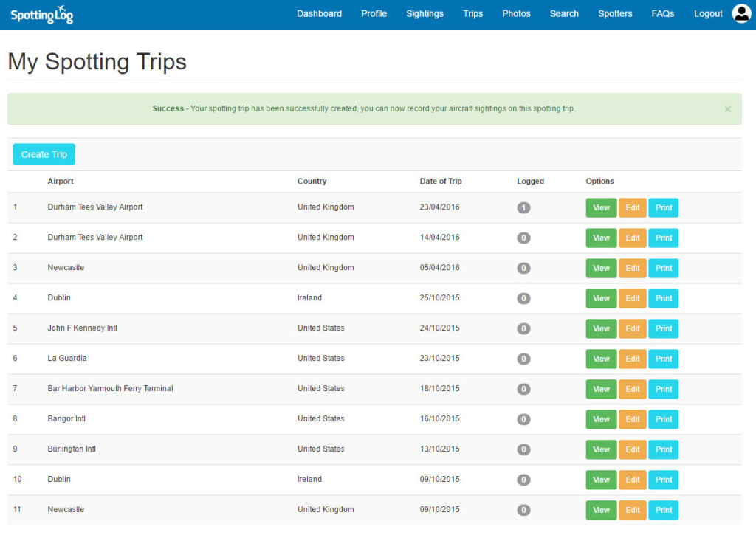This screenshot has height=552, width=756.
Task: View the Durham Tees Valley 23/04/2016 trip
Action: (x=601, y=208)
